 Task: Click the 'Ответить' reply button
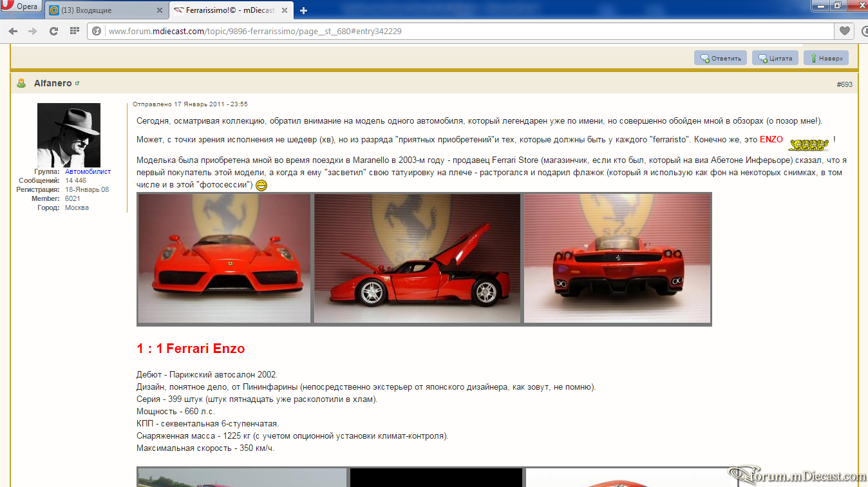pyautogui.click(x=721, y=58)
